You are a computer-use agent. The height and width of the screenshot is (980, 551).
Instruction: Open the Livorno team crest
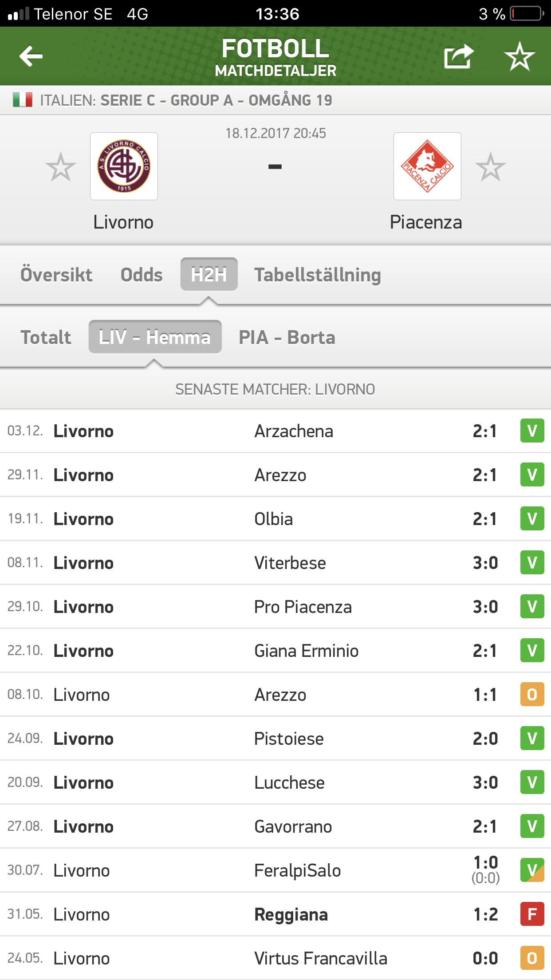pyautogui.click(x=124, y=166)
